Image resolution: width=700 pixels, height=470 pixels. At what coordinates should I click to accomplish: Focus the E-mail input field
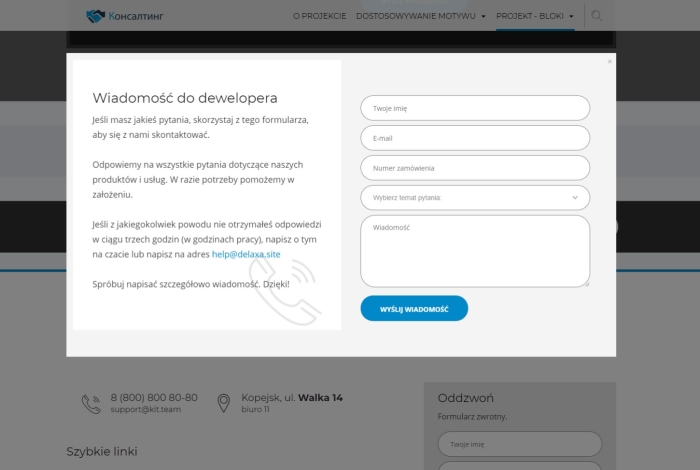(x=475, y=138)
